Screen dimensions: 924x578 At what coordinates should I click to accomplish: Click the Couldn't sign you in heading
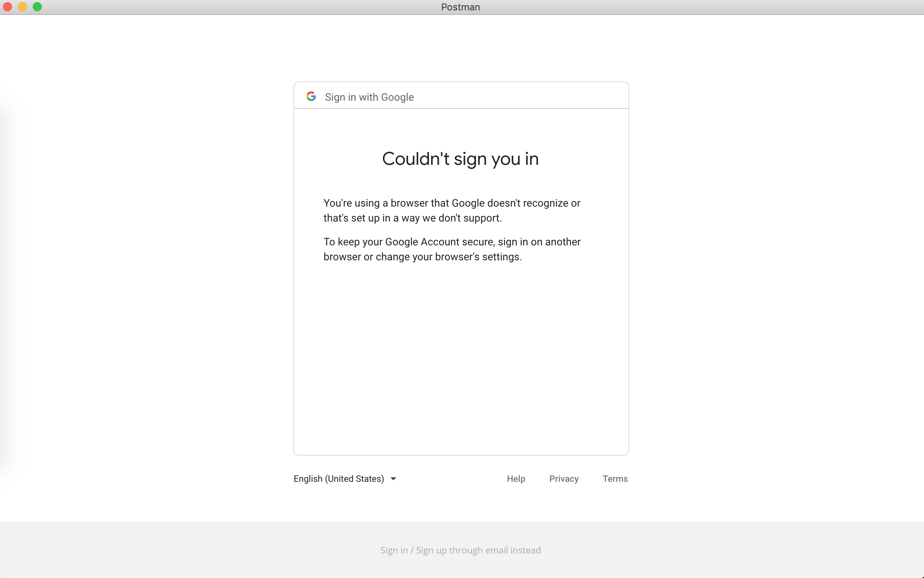(x=460, y=158)
